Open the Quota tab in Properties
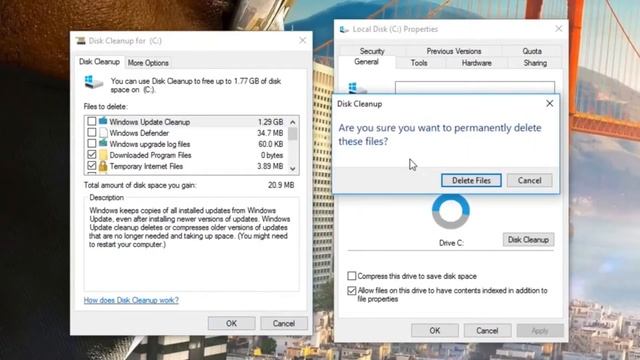The image size is (640, 360). click(532, 51)
